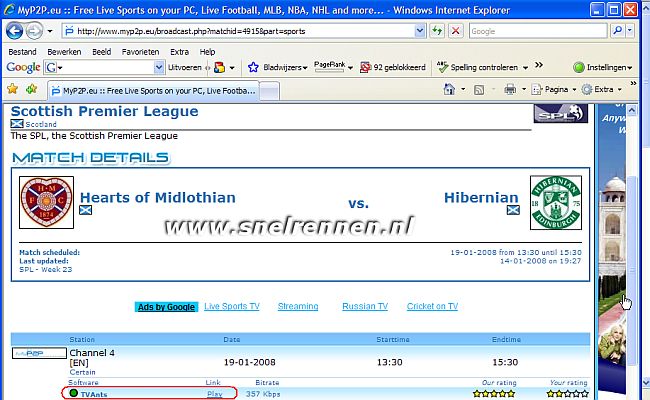
Task: Open the Bestand menu
Action: [22, 52]
